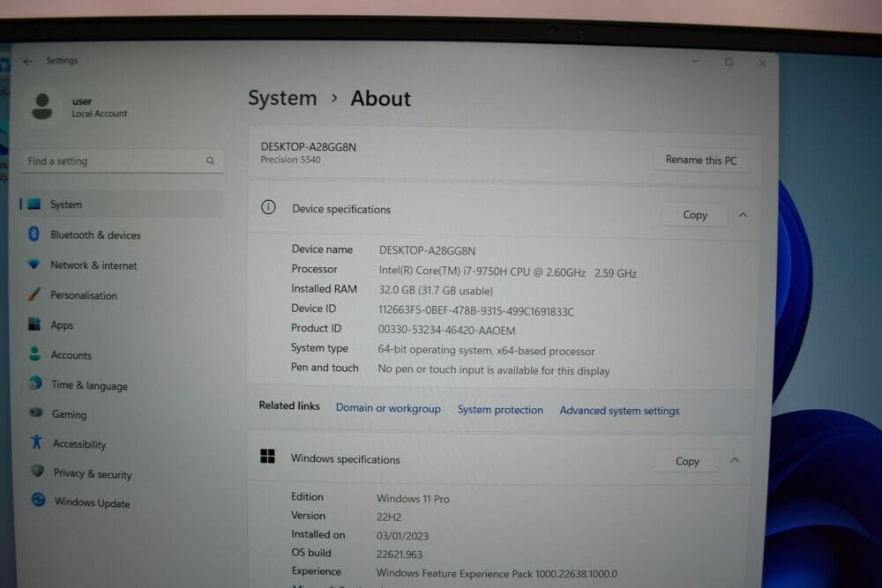Copy the Windows specifications

687,461
